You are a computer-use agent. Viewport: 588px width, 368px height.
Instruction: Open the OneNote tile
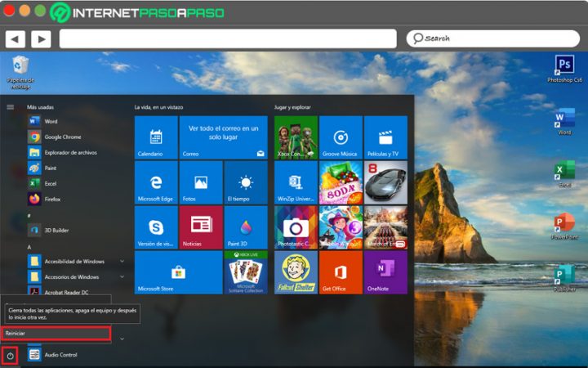[x=385, y=272]
